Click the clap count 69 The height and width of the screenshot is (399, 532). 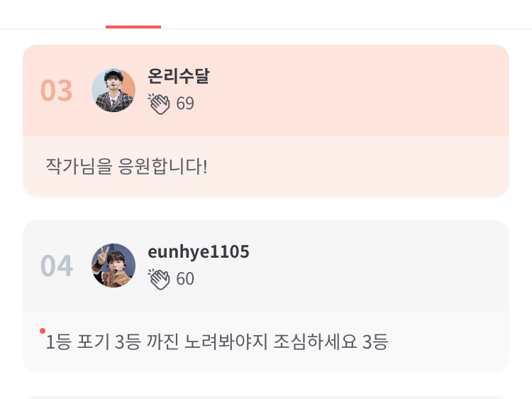(x=185, y=104)
